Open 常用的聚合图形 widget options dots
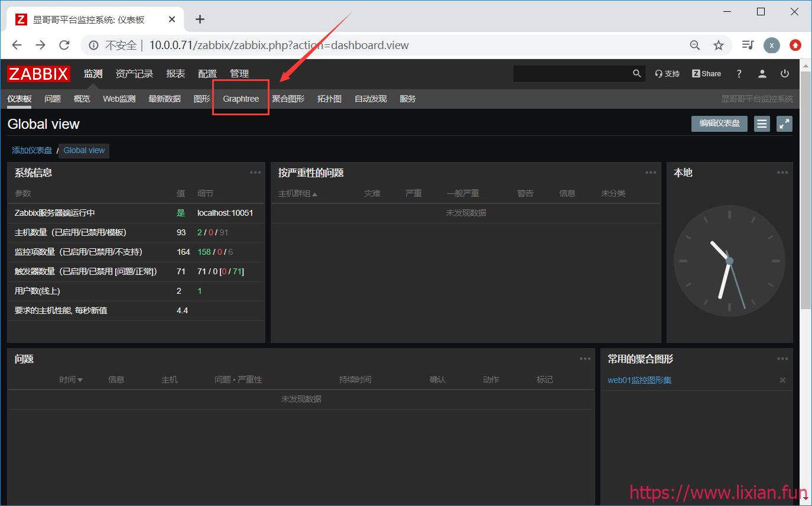812x506 pixels. point(782,359)
